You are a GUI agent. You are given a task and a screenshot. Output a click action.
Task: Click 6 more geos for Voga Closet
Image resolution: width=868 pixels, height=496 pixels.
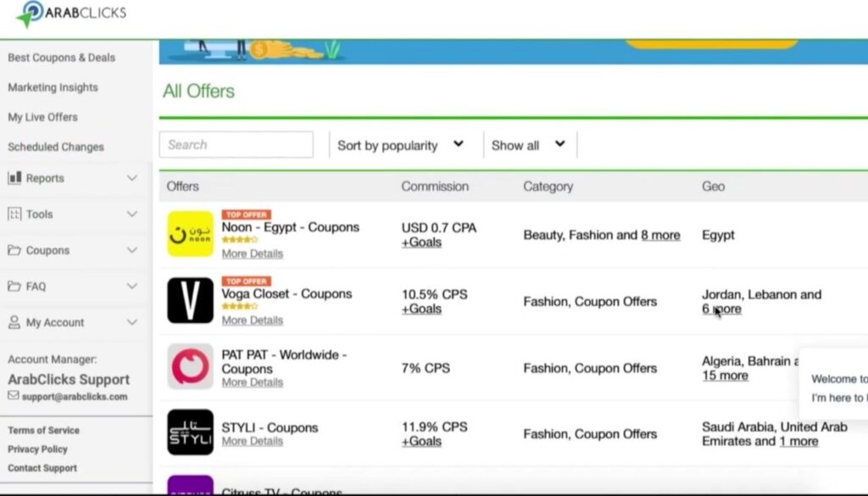[x=722, y=309]
